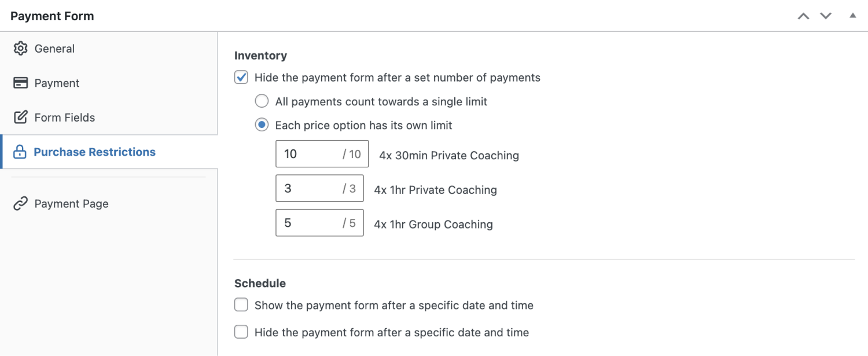Select All payments count towards a single limit
868x356 pixels.
(262, 101)
